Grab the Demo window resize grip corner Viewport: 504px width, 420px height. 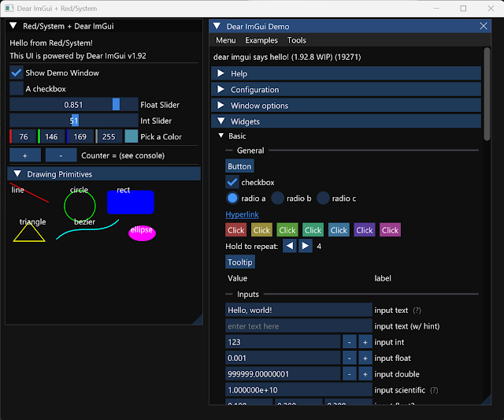coord(487,401)
